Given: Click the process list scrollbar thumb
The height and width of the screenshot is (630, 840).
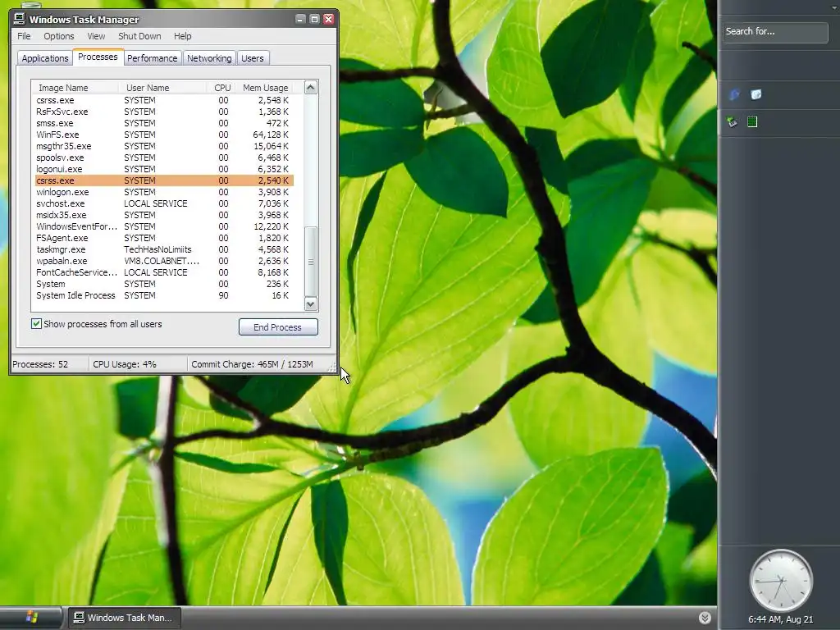Looking at the screenshot, I should [311, 262].
